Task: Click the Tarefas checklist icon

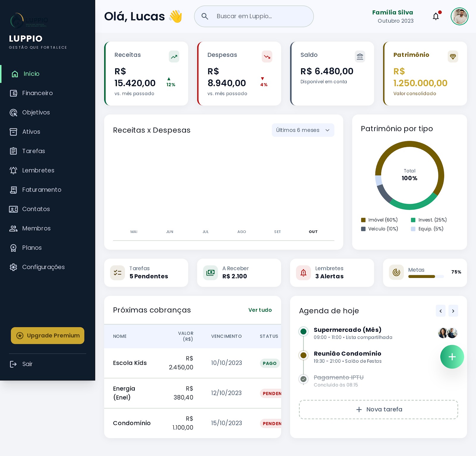Action: tap(118, 273)
